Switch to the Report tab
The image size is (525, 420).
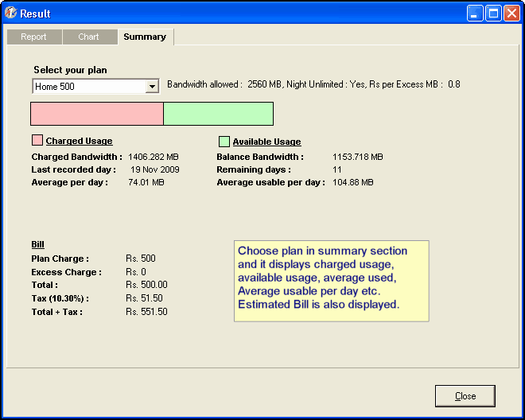pyautogui.click(x=33, y=37)
